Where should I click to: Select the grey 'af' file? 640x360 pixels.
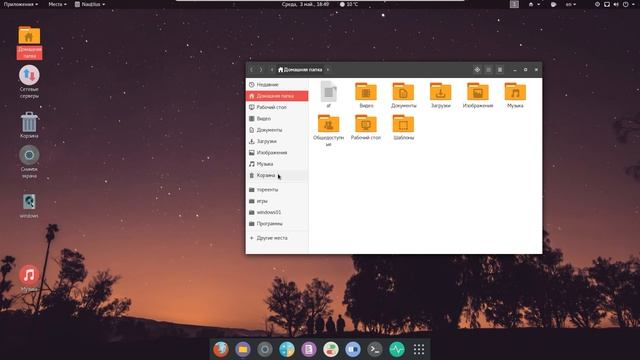(x=329, y=95)
